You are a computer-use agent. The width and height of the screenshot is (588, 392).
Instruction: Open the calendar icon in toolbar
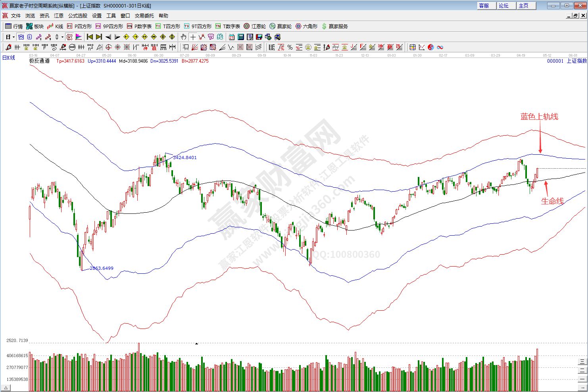pyautogui.click(x=232, y=37)
